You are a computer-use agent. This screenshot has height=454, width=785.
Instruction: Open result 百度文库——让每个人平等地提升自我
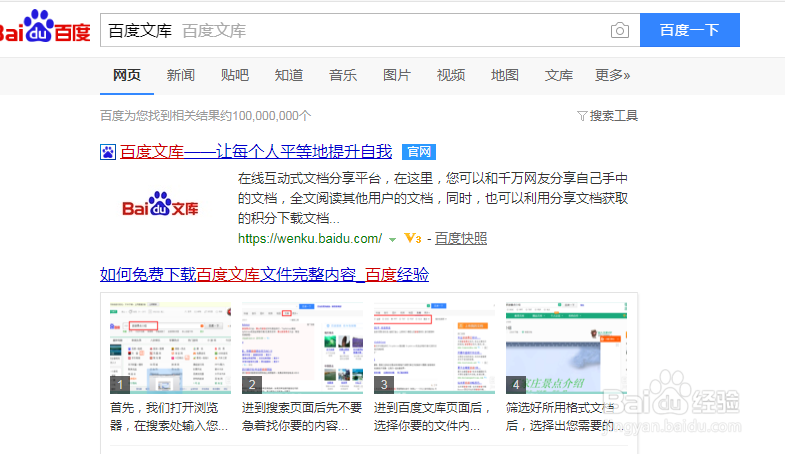tap(256, 152)
